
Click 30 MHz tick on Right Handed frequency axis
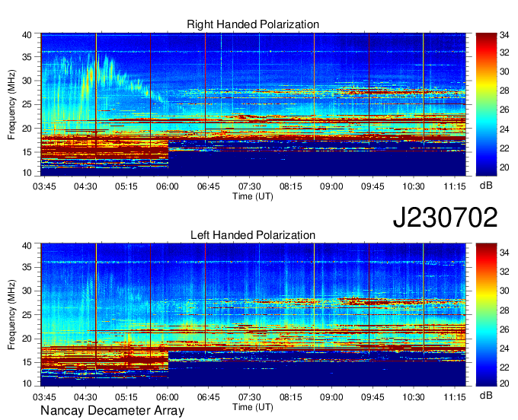[27, 81]
